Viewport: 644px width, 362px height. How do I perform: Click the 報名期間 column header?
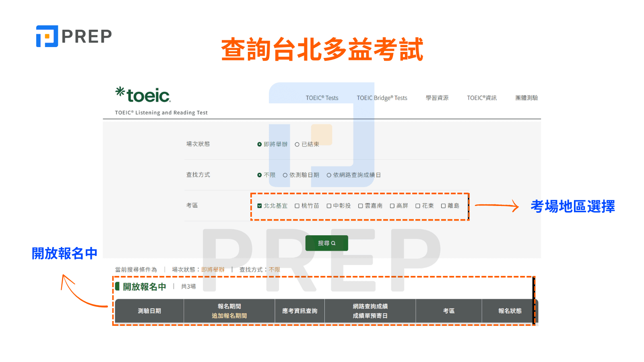coord(229,306)
